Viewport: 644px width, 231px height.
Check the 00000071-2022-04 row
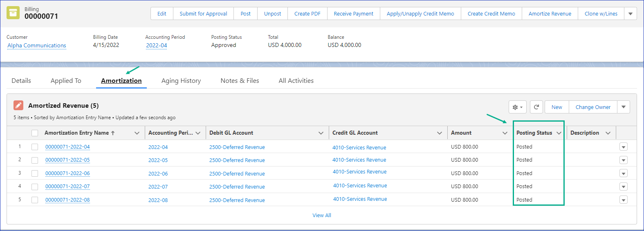pyautogui.click(x=35, y=147)
